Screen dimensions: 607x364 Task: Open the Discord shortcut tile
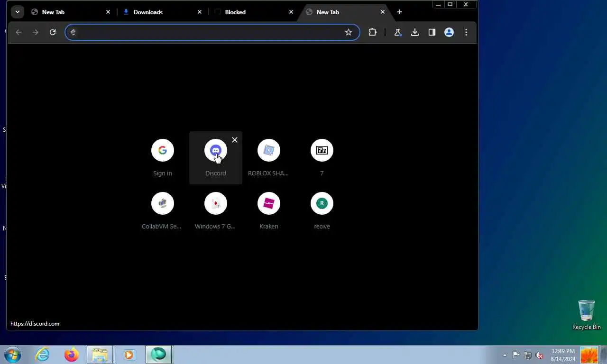tap(216, 158)
